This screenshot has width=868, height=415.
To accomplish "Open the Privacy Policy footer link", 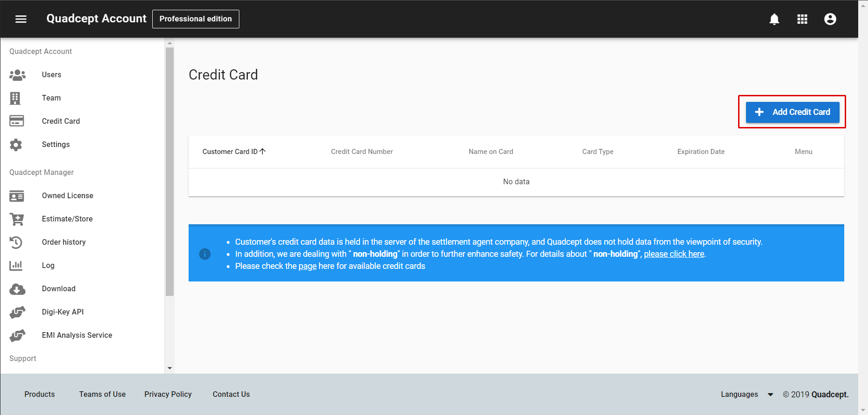I will click(x=168, y=395).
